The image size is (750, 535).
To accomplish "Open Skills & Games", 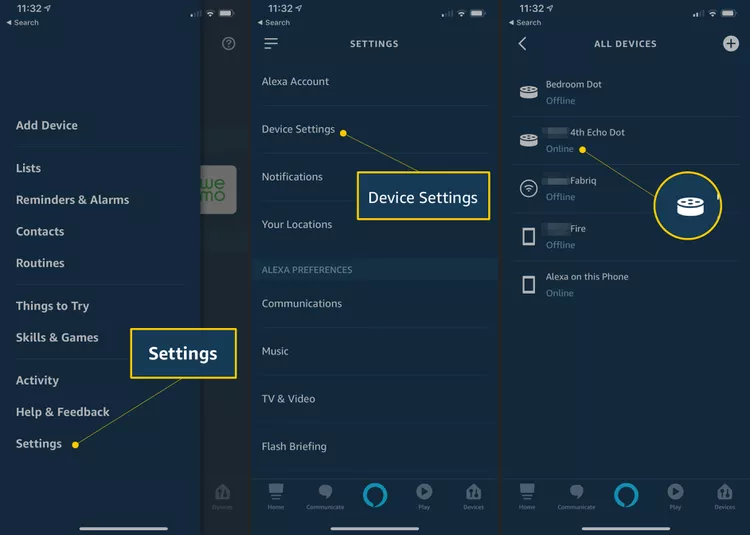I will pos(57,338).
